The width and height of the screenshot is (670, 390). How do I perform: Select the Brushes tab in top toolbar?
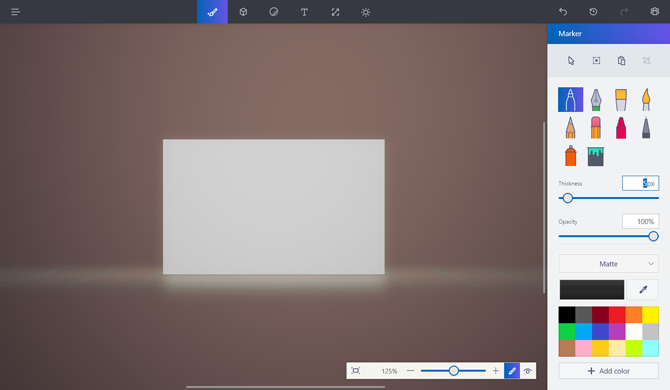tap(212, 12)
